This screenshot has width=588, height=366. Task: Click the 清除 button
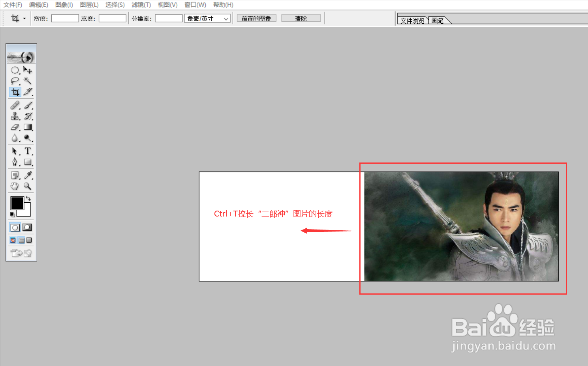point(301,19)
